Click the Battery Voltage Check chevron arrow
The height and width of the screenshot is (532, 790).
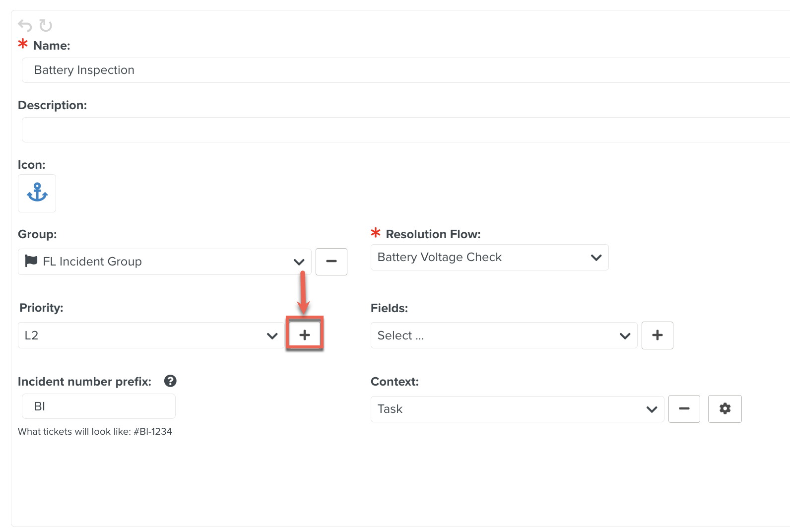click(x=596, y=258)
